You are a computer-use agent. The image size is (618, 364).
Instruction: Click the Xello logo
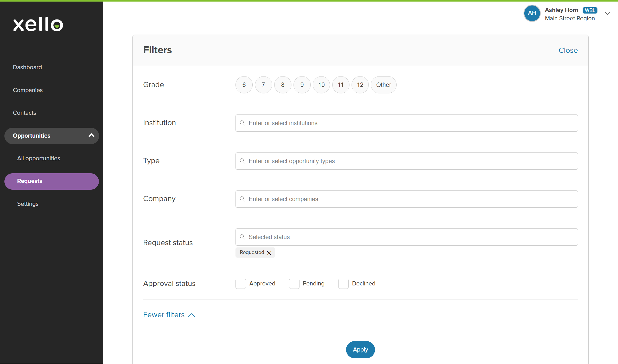[x=38, y=24]
